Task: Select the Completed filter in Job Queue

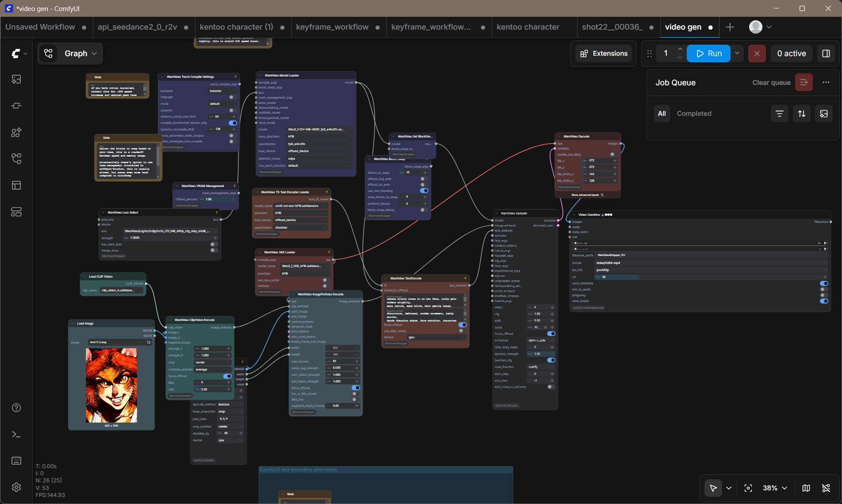Action: pyautogui.click(x=694, y=114)
